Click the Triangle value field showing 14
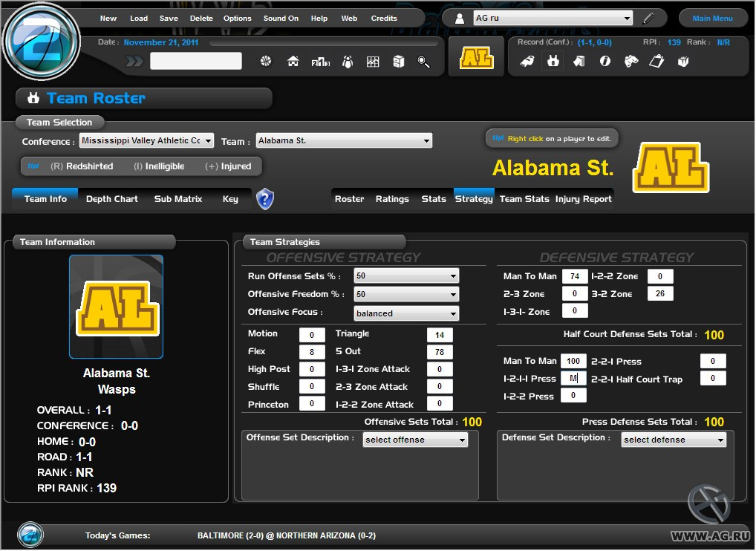Image resolution: width=756 pixels, height=551 pixels. tap(440, 335)
